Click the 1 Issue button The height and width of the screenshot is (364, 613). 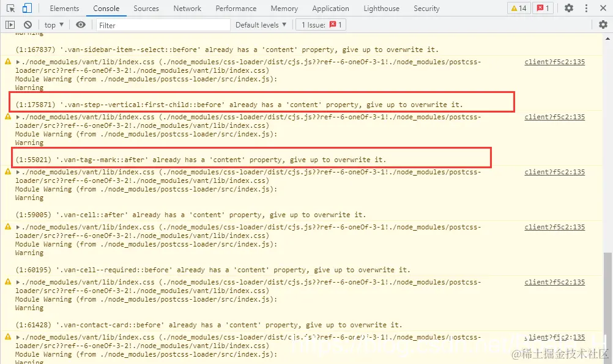(x=321, y=24)
